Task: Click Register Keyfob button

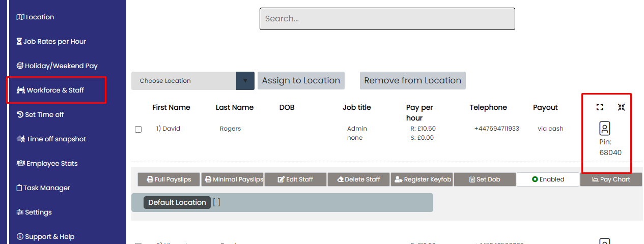Action: [x=422, y=179]
